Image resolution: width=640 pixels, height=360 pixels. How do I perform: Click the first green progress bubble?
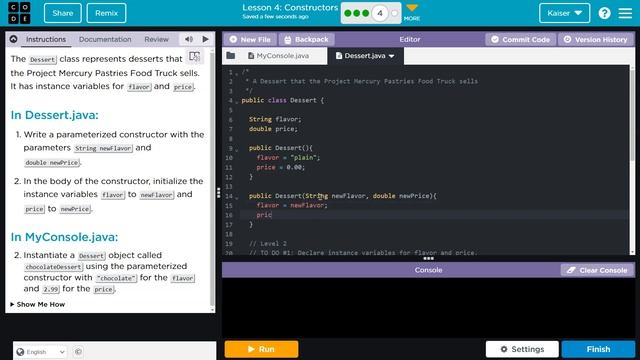pyautogui.click(x=348, y=13)
